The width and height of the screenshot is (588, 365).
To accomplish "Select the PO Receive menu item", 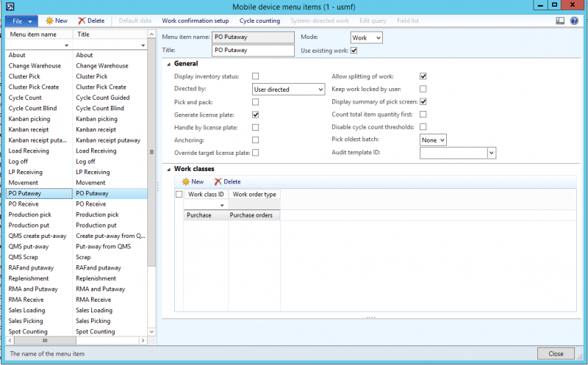I will [76, 204].
